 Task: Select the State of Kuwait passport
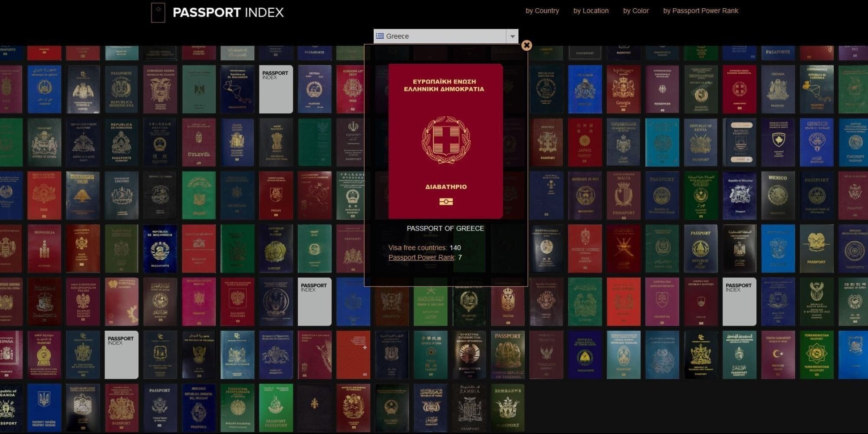(816, 143)
